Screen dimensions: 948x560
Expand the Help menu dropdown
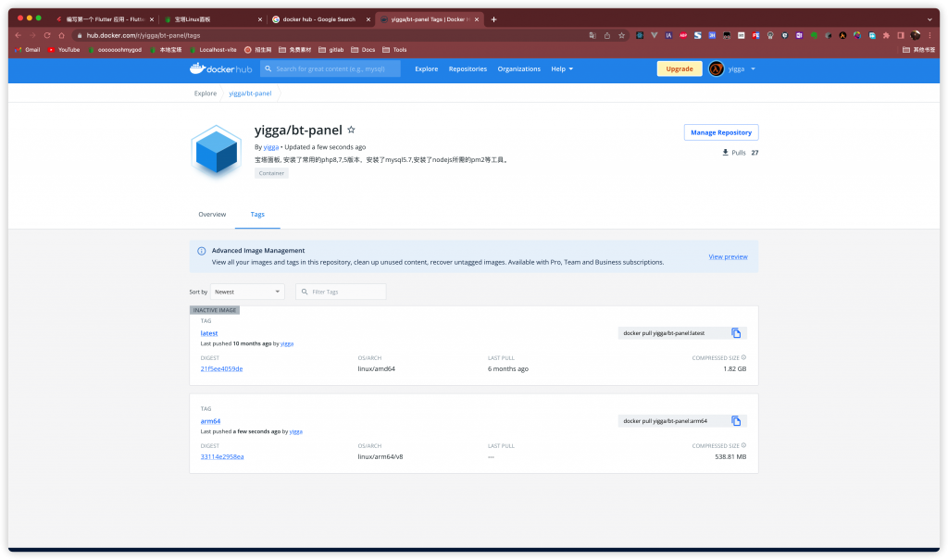[x=562, y=68]
